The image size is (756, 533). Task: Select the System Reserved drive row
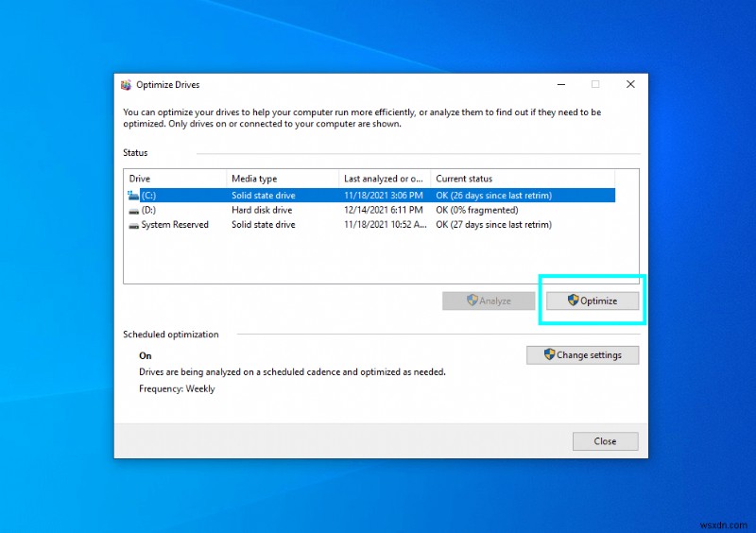tap(369, 225)
